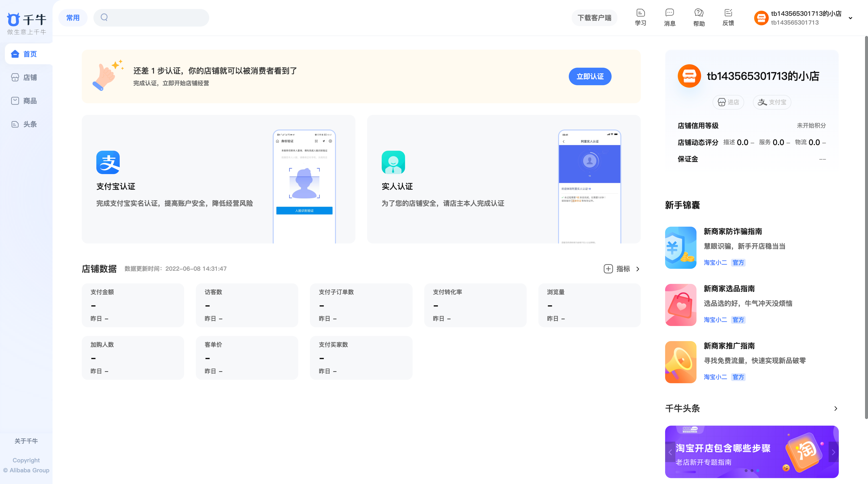Screen dimensions: 868x484
Task: Click the Alipay 支付宝认证 icon
Action: [x=108, y=162]
